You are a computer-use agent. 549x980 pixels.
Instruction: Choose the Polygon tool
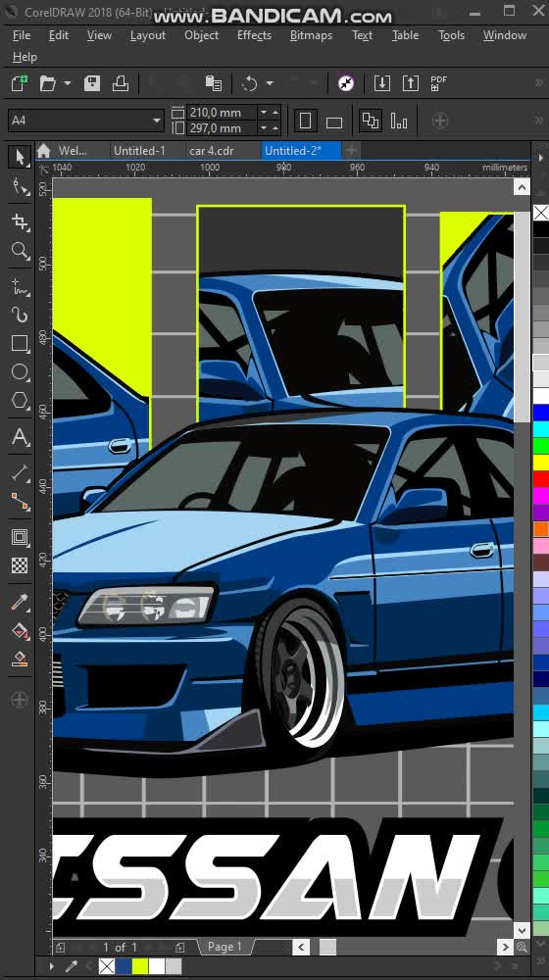20,401
